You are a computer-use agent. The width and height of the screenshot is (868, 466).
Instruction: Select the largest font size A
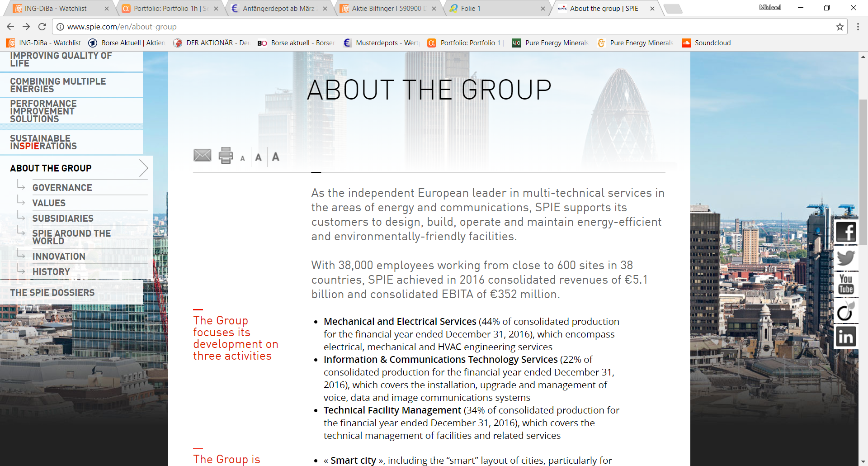coord(275,157)
